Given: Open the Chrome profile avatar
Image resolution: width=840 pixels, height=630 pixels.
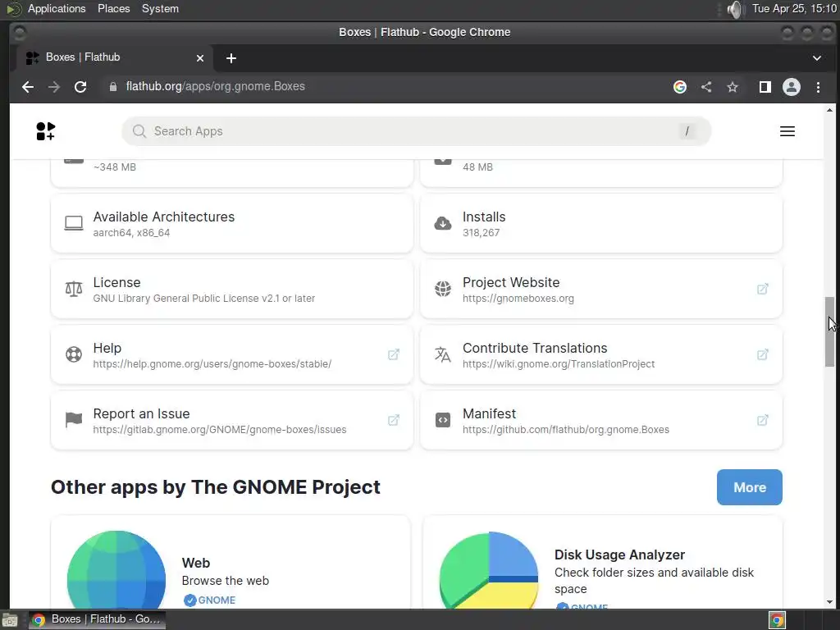Looking at the screenshot, I should (792, 87).
